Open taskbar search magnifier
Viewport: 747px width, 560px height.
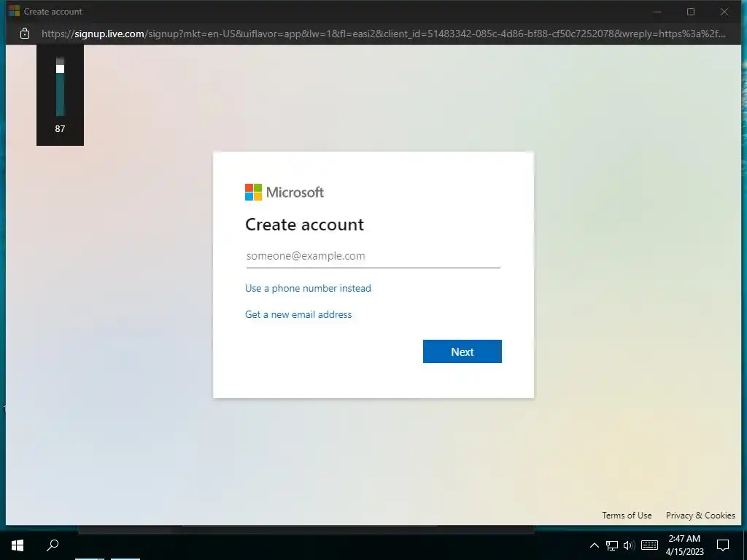tap(53, 545)
